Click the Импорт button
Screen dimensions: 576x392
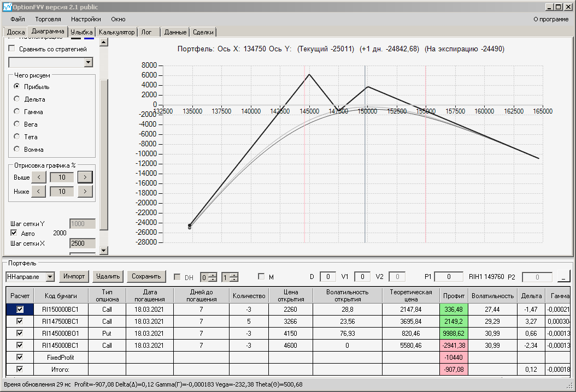click(x=74, y=276)
